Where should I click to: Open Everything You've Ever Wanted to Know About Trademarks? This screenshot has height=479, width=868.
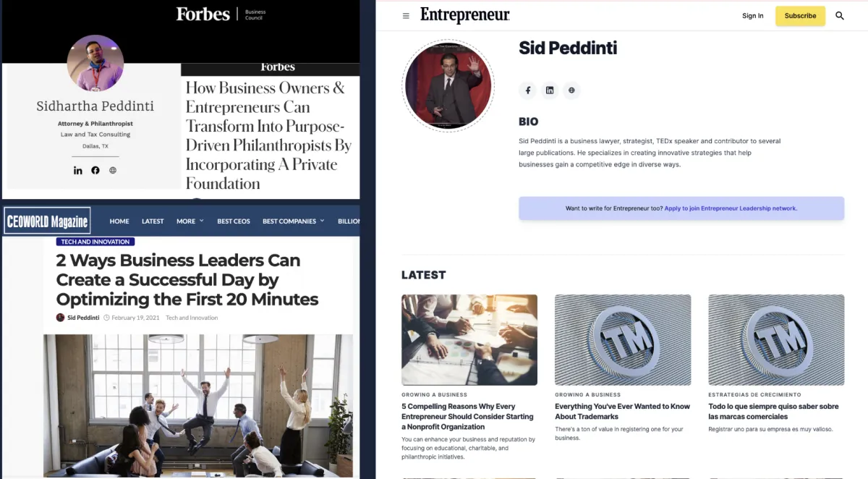(623, 412)
